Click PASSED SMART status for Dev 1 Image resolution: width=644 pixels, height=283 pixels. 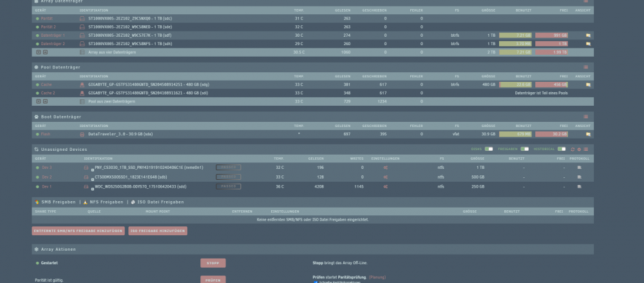click(x=229, y=186)
